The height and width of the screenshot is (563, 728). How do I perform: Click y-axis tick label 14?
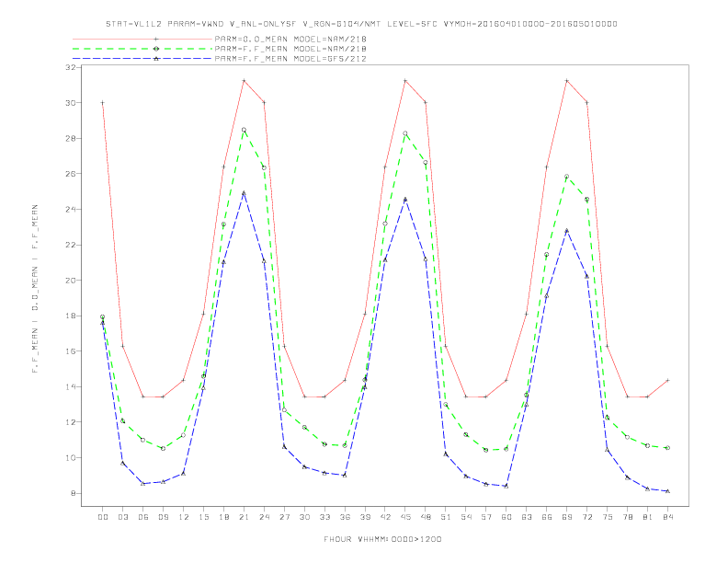click(71, 386)
